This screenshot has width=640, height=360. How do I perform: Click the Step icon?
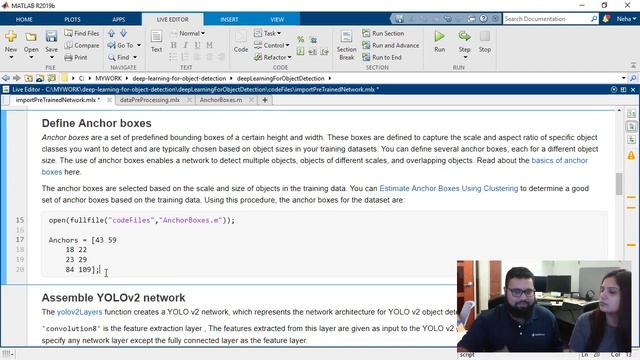pyautogui.click(x=464, y=37)
